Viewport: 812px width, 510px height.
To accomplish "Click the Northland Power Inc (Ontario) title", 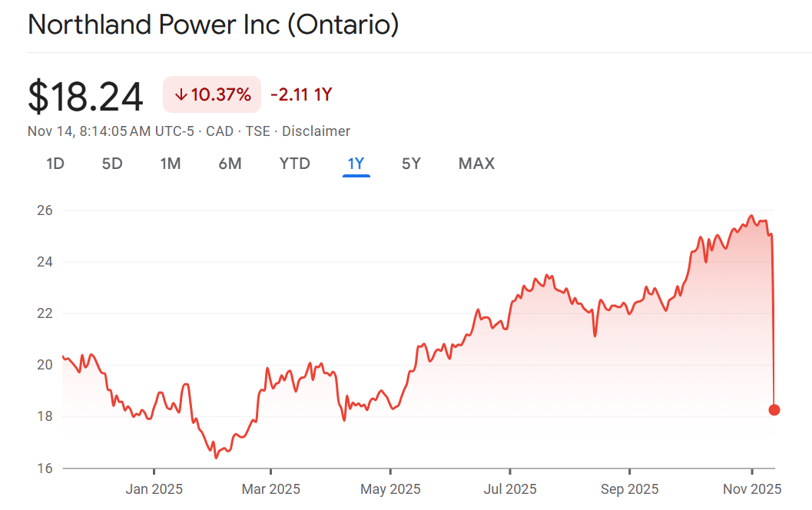I will [x=214, y=25].
